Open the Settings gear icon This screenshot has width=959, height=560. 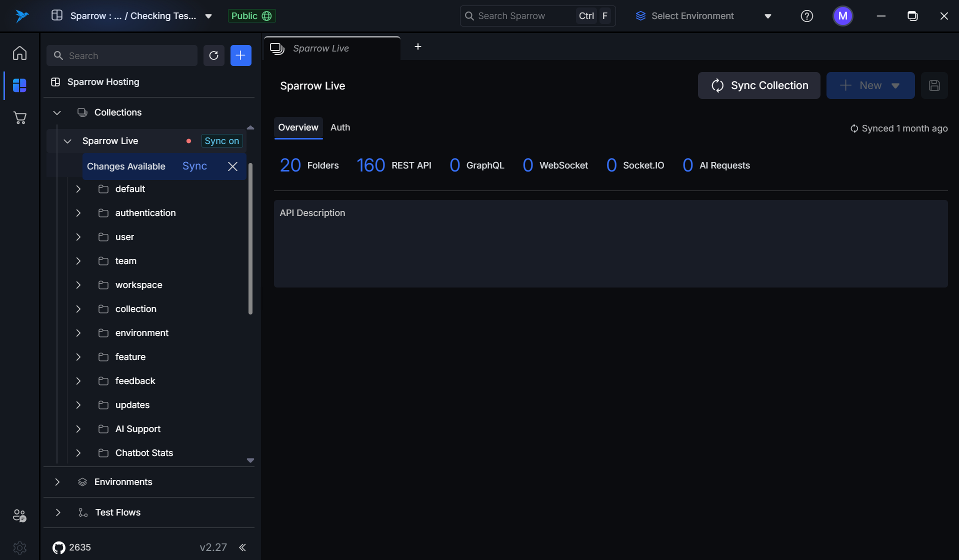point(19,547)
